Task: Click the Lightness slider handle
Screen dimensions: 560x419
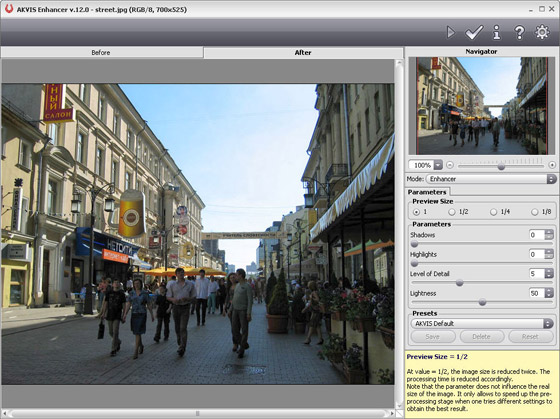Action: click(x=482, y=302)
